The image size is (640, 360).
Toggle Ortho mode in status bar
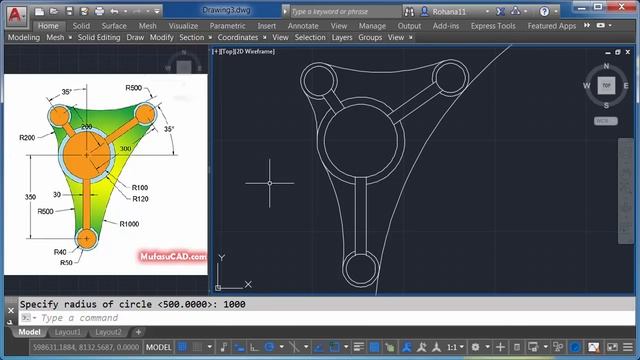point(254,347)
